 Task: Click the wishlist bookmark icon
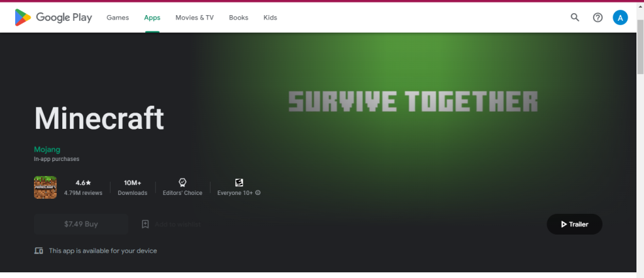click(x=145, y=224)
